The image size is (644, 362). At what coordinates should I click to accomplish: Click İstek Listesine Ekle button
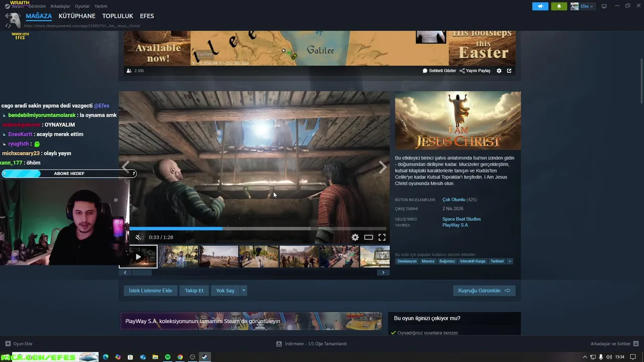pyautogui.click(x=150, y=291)
